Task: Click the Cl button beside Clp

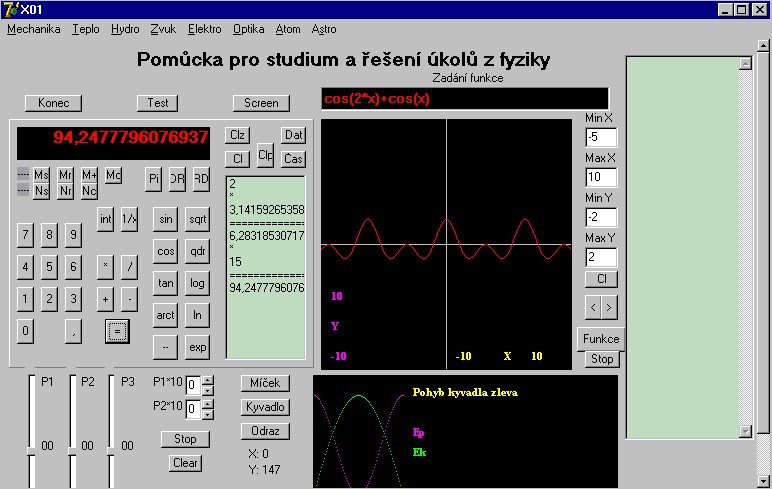Action: pyautogui.click(x=237, y=159)
